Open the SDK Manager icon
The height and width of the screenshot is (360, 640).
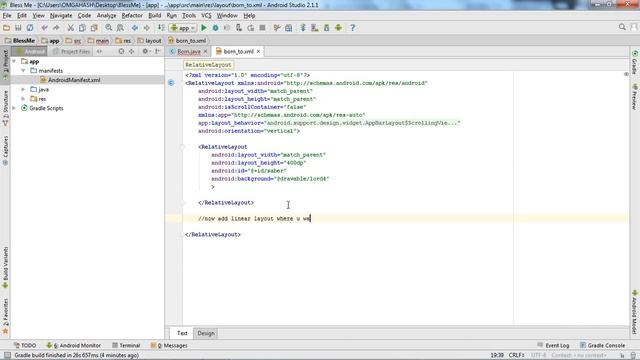[x=327, y=28]
